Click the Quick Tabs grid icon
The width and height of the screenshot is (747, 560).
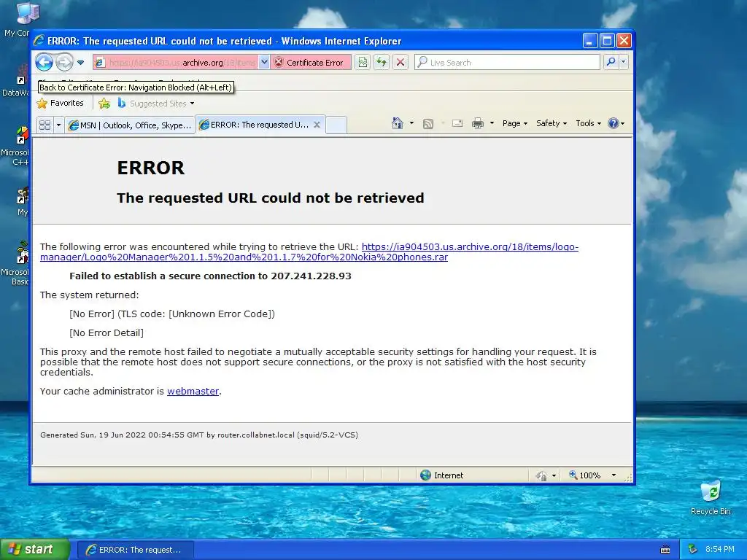tap(44, 125)
